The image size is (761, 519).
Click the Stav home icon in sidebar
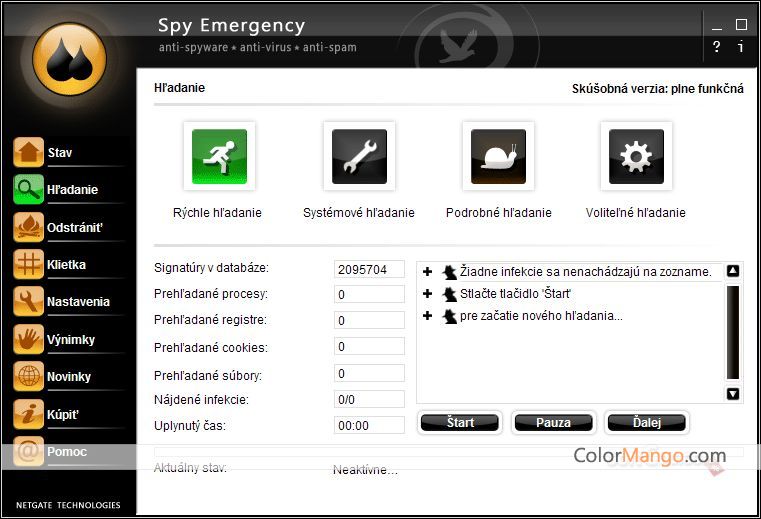coord(28,152)
